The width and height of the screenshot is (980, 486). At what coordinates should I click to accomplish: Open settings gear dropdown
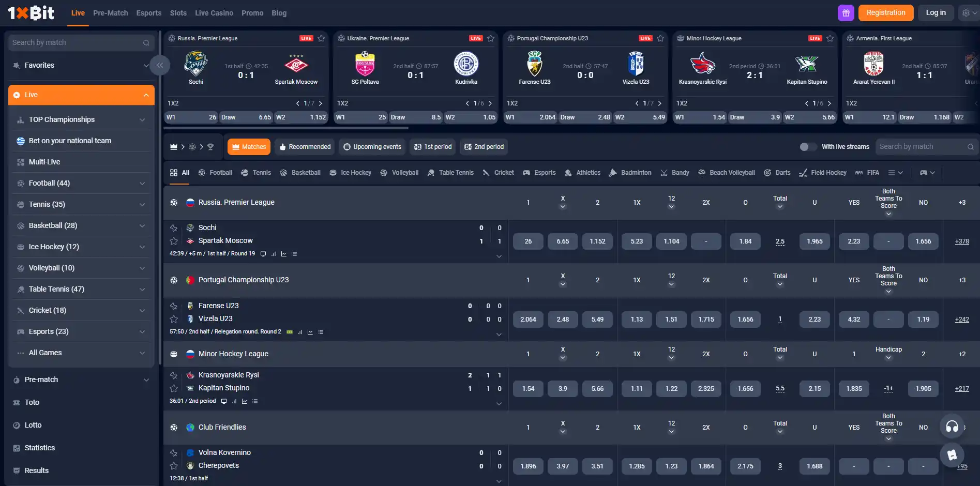tap(969, 13)
